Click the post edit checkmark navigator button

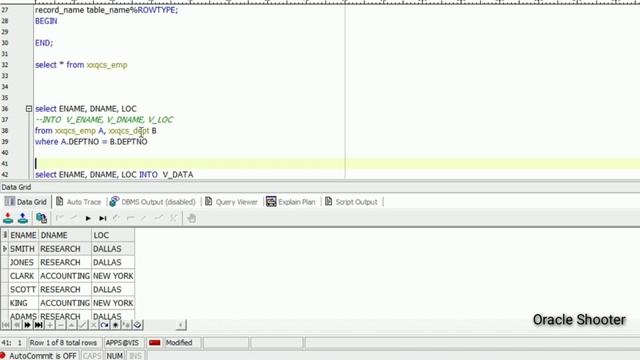[82, 325]
